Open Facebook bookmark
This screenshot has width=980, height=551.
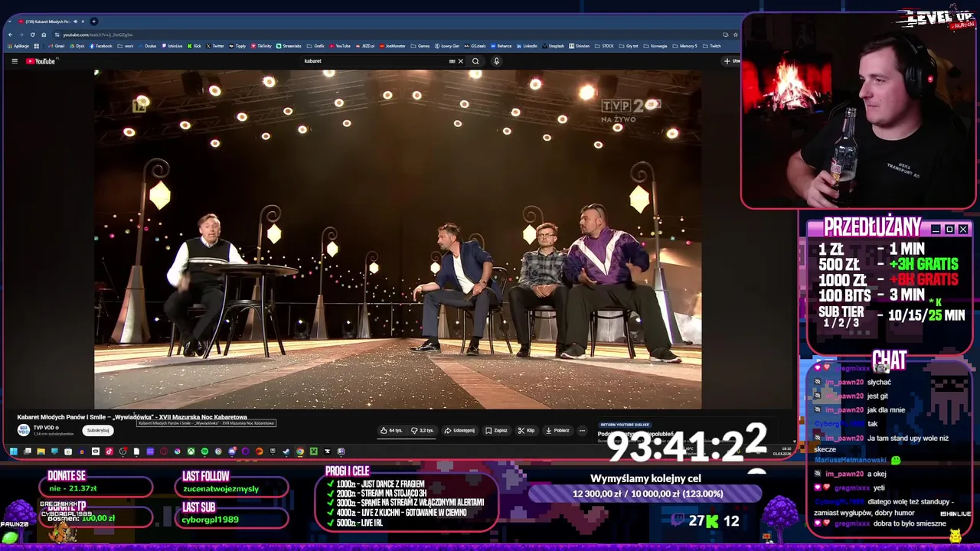pos(100,46)
